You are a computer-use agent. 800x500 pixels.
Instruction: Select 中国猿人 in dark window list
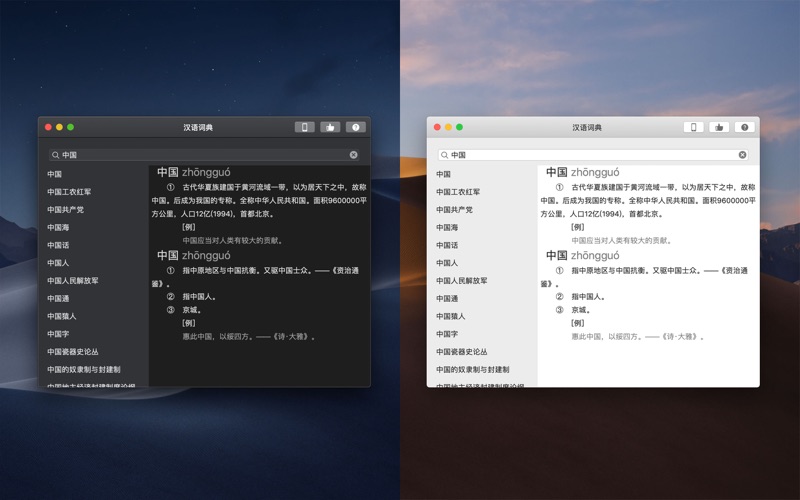point(62,316)
